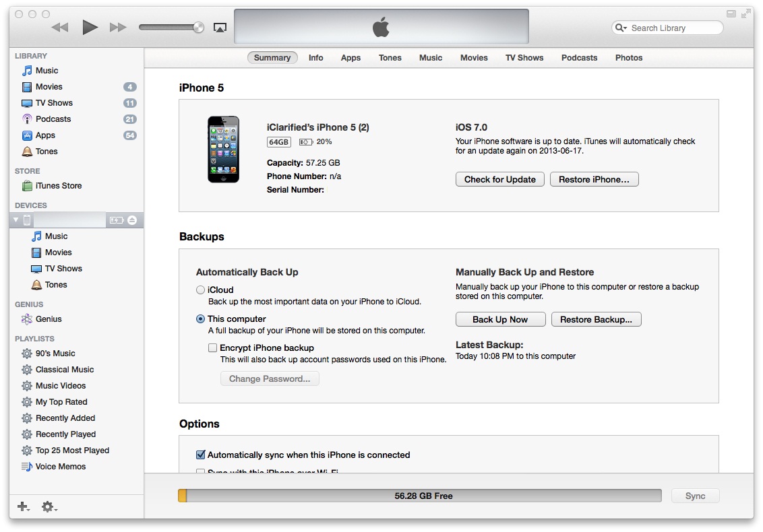Open the settings gear dropdown

tap(46, 506)
